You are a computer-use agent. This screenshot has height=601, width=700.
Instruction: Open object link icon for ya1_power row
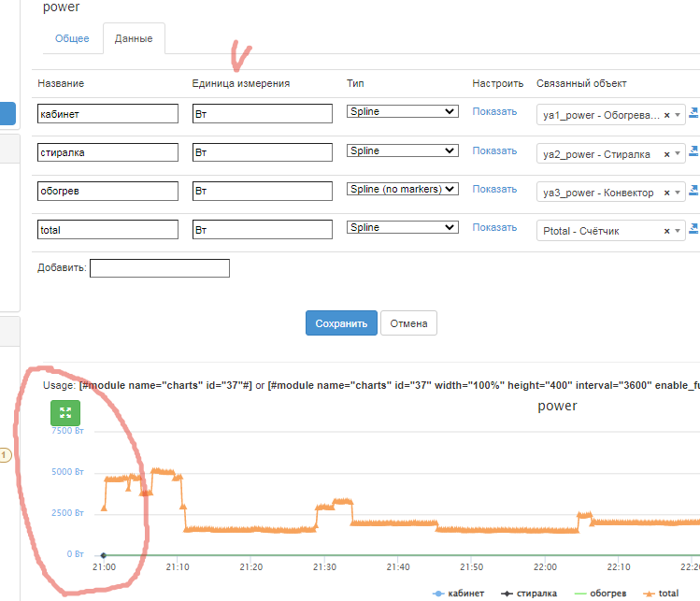point(693,112)
